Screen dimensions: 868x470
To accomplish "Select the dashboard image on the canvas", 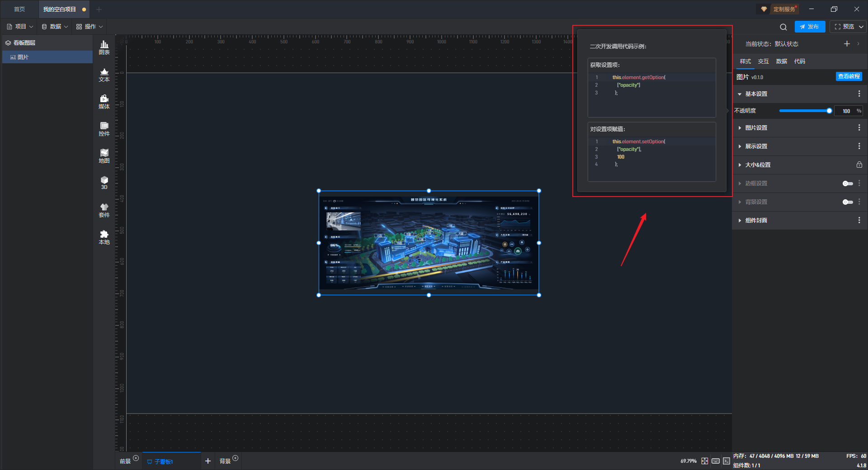I will 429,243.
